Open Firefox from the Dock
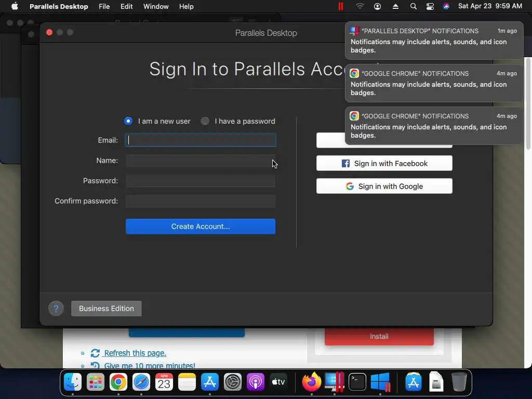The image size is (532, 399). [x=312, y=382]
